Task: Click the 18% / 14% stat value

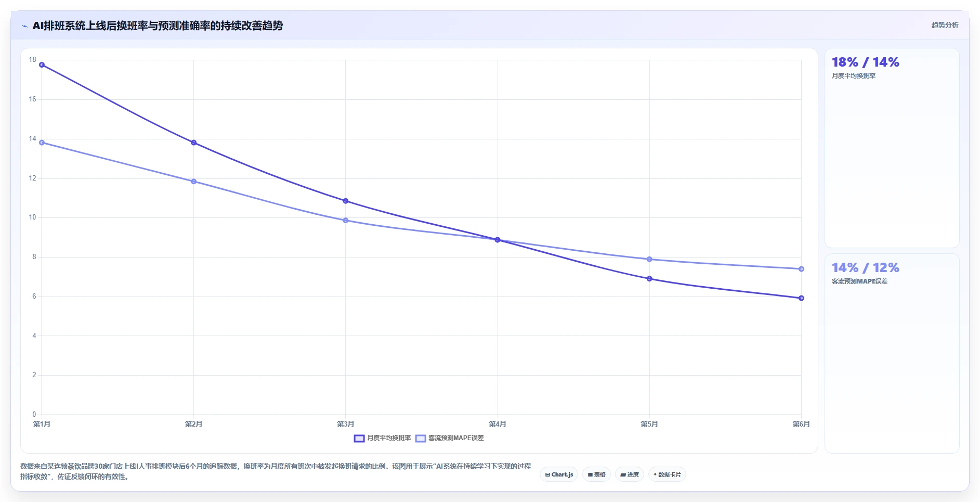Action: click(865, 62)
